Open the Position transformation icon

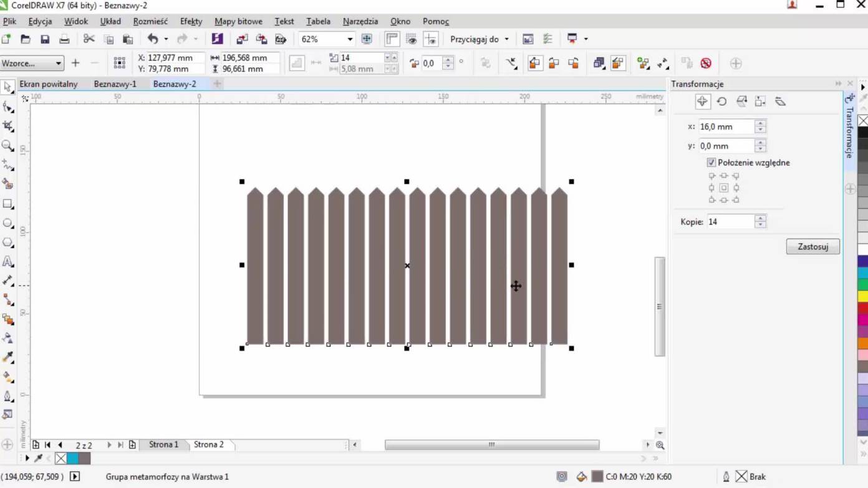click(x=702, y=102)
